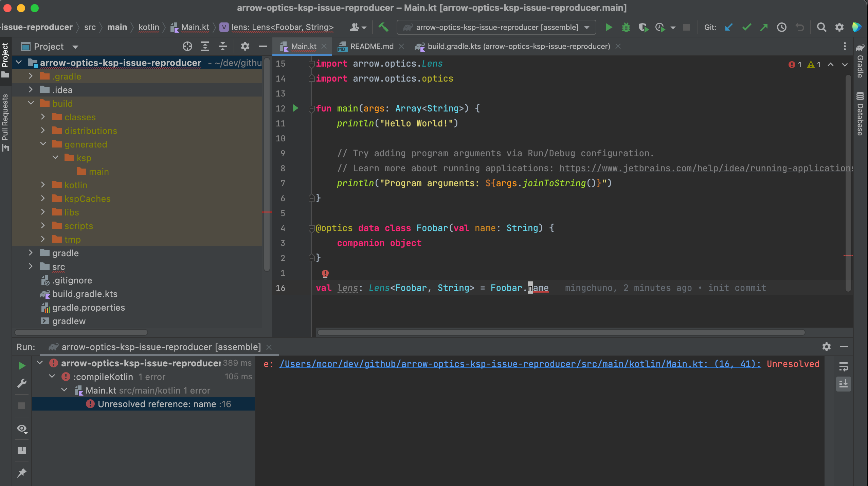Click the Search Everywhere magnifier icon
The width and height of the screenshot is (868, 486).
coord(821,27)
